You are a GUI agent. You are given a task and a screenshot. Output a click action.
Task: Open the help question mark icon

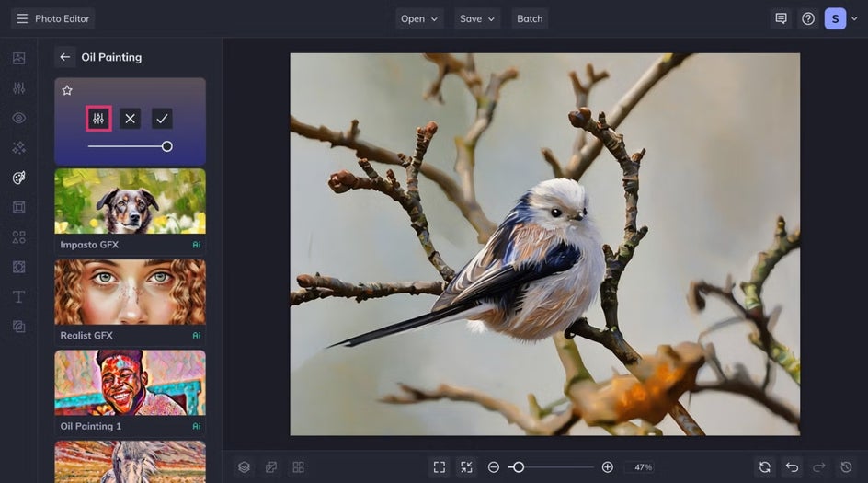tap(808, 18)
